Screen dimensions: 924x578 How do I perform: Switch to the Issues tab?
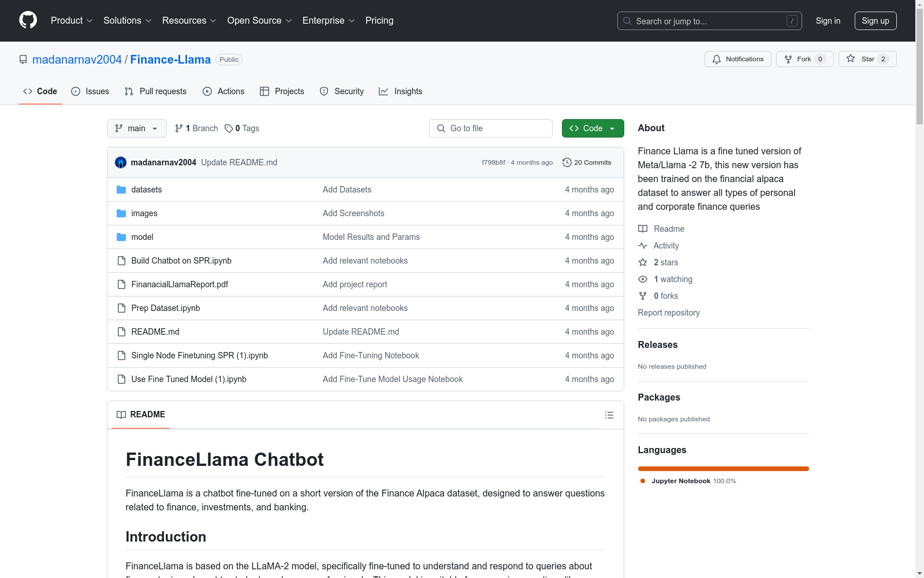(90, 91)
